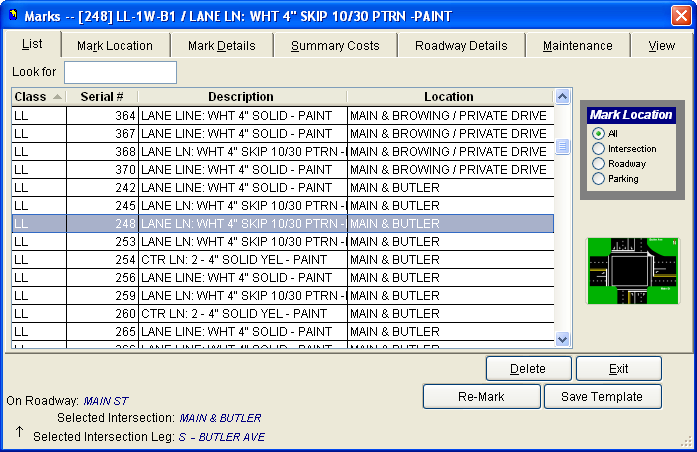Click the Delete button
The image size is (697, 452).
click(x=529, y=368)
